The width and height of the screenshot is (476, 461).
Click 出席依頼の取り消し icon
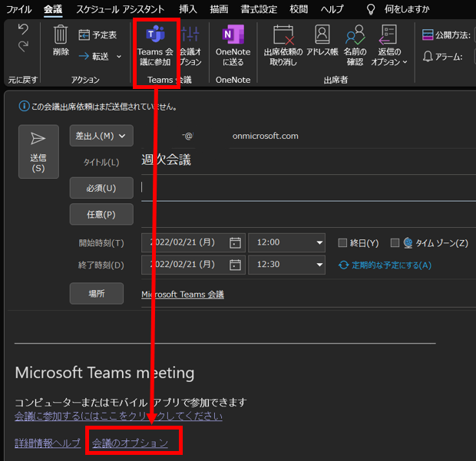click(283, 35)
